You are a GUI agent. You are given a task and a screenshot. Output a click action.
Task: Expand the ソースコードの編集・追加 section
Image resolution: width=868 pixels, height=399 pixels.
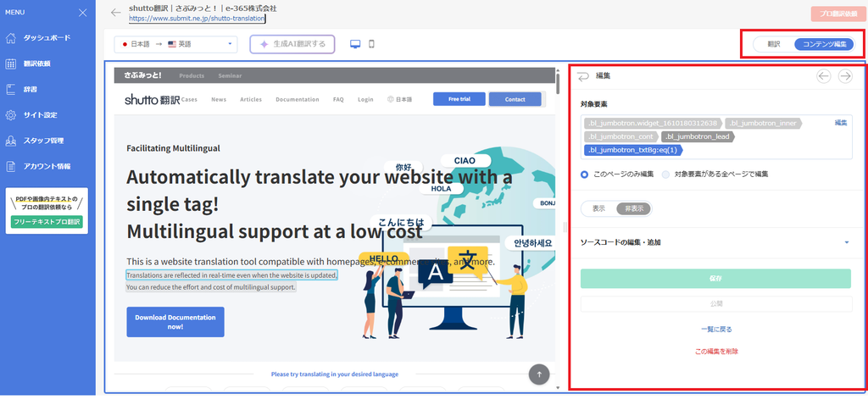tap(715, 242)
